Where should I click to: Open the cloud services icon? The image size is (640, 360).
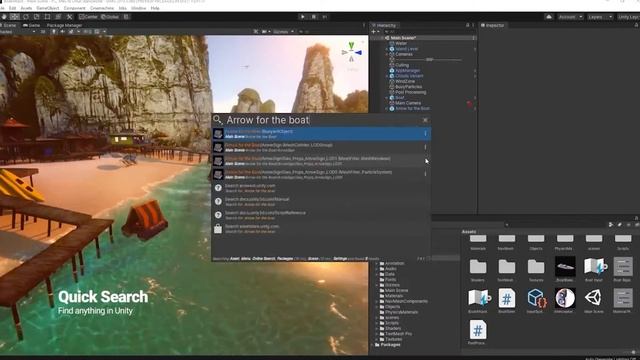(549, 17)
